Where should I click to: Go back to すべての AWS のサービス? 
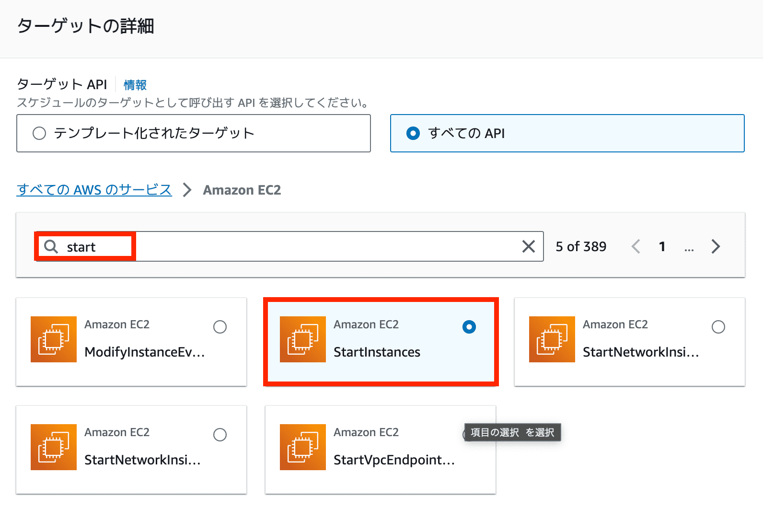tap(94, 190)
